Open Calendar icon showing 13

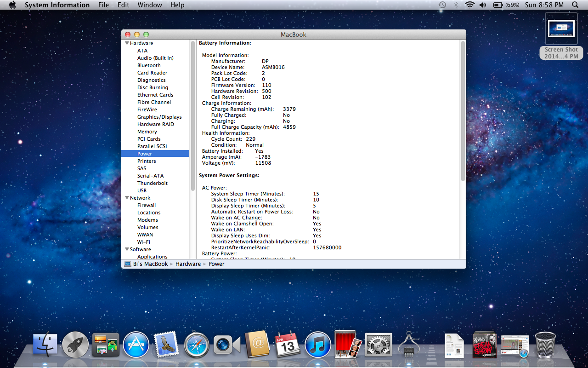coord(288,345)
